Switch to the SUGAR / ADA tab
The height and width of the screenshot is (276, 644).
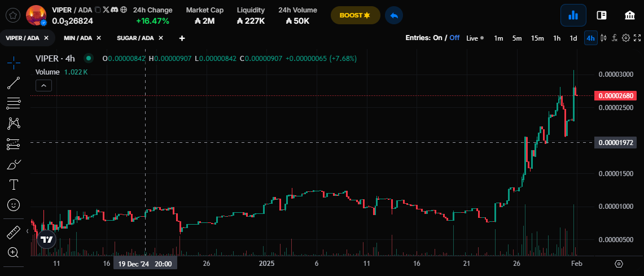click(135, 38)
